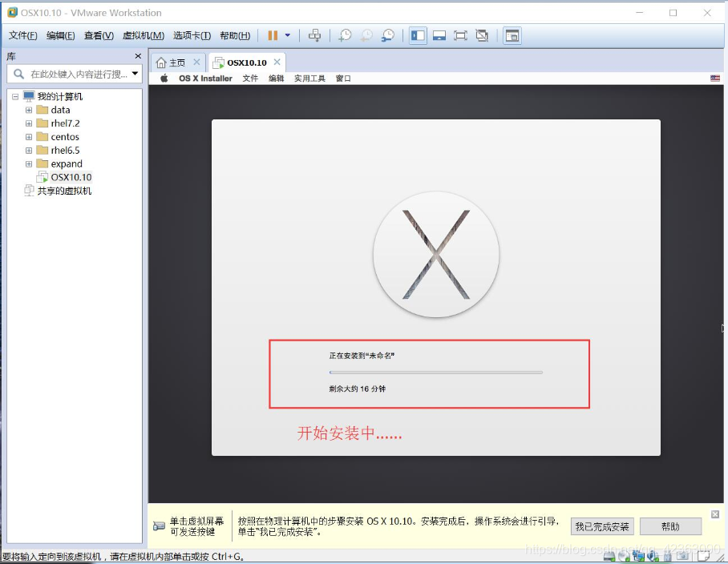Pause the virtual machine with the orange pause icon

pyautogui.click(x=273, y=35)
